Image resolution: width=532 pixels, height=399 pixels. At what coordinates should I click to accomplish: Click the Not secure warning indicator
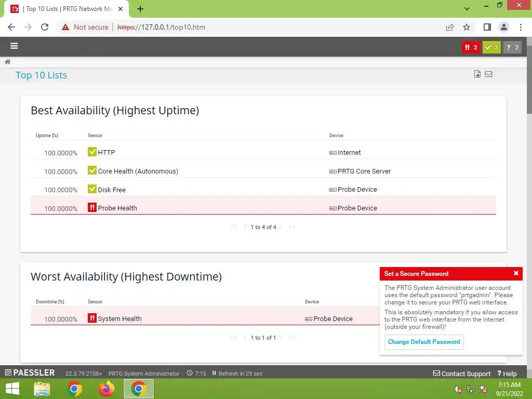[85, 27]
